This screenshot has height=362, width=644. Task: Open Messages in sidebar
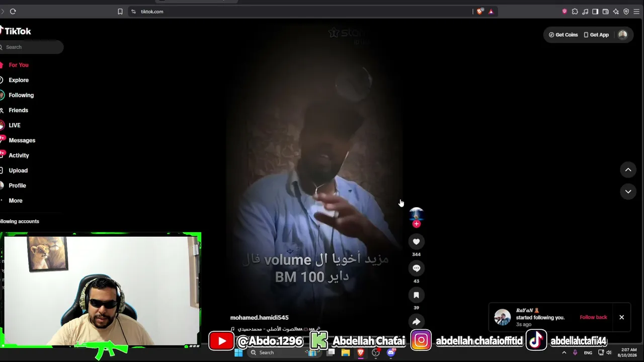tap(22, 140)
